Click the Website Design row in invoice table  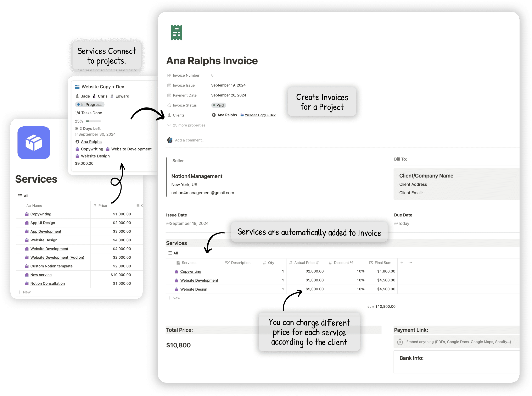click(194, 289)
